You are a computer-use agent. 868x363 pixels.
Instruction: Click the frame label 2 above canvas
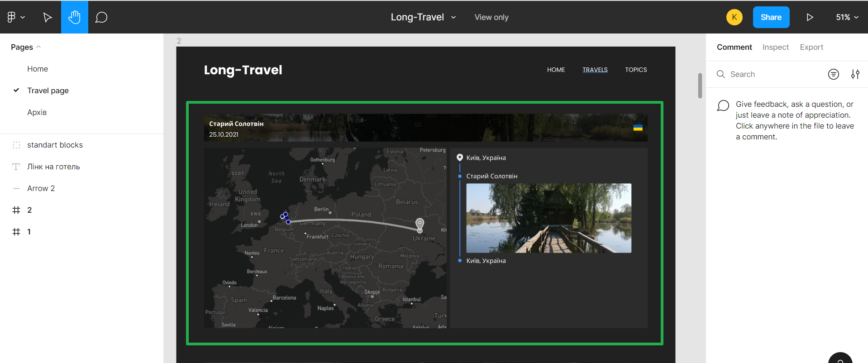coord(179,41)
